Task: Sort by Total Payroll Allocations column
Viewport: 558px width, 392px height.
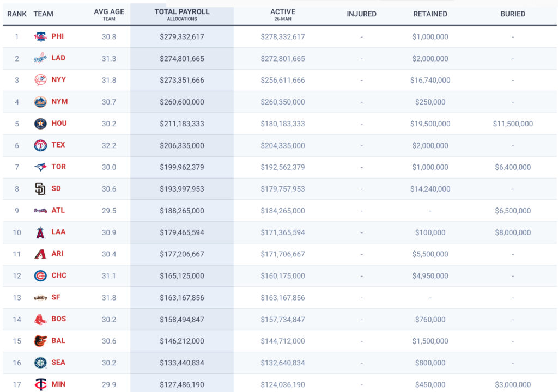Action: pos(182,14)
